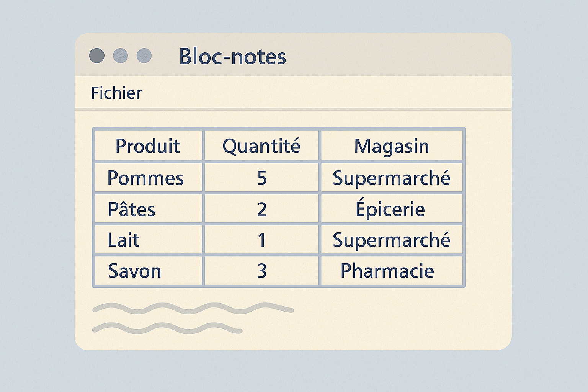Click quantity 1 in the Lait row

(x=262, y=240)
